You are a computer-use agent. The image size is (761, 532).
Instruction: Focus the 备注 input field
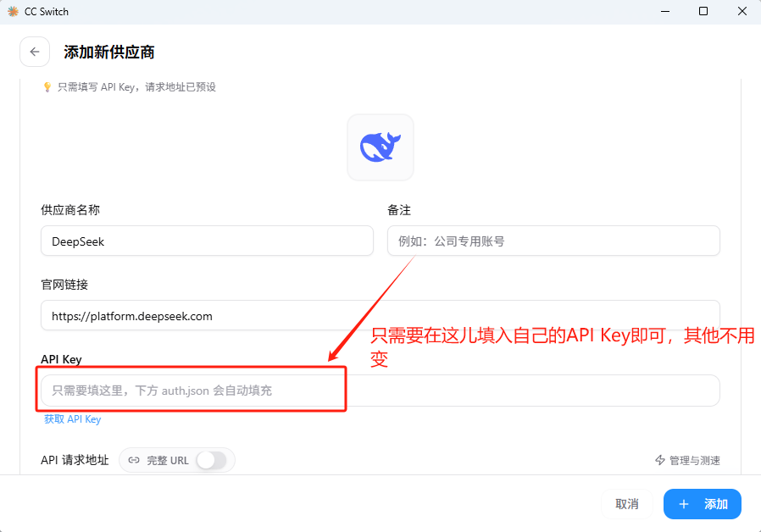click(553, 241)
